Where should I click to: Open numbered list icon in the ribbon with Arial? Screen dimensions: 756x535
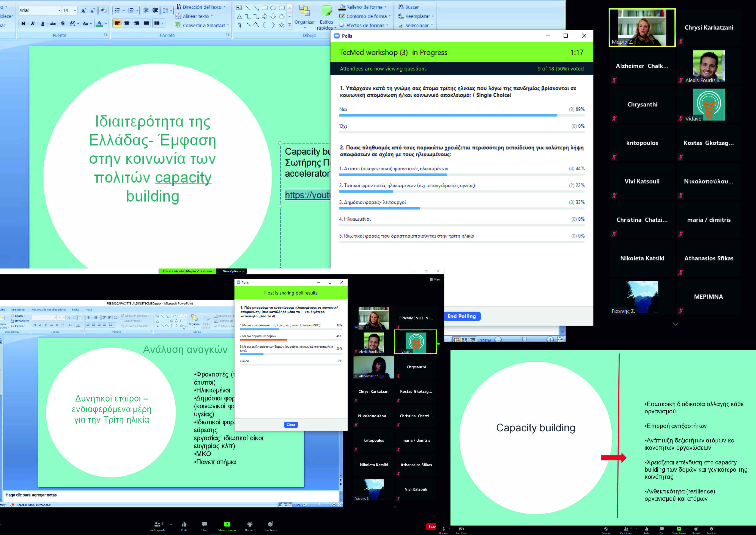[131, 11]
